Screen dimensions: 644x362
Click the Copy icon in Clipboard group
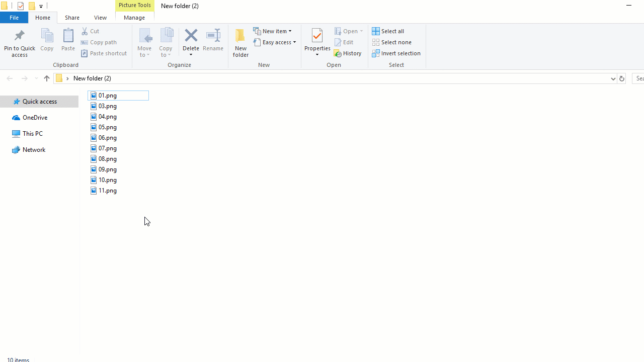[47, 36]
